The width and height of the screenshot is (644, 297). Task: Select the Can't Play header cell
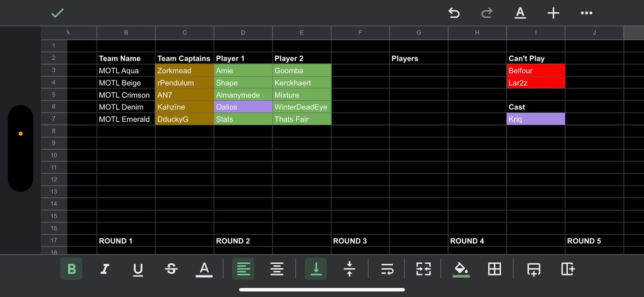click(x=536, y=58)
